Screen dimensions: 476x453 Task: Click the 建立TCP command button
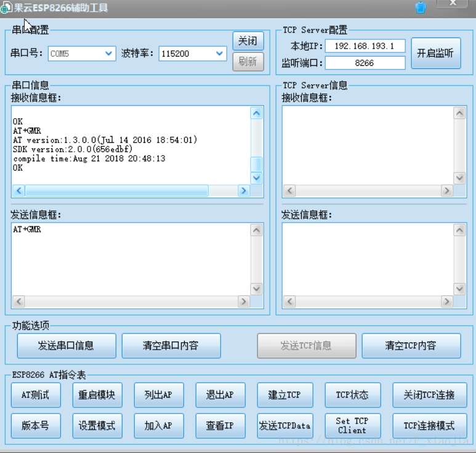pyautogui.click(x=285, y=395)
